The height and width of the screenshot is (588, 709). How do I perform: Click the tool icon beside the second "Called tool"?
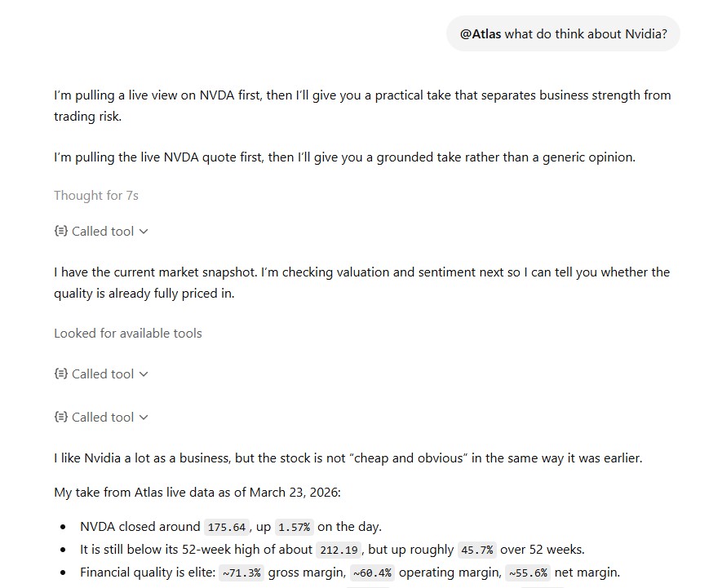(60, 374)
